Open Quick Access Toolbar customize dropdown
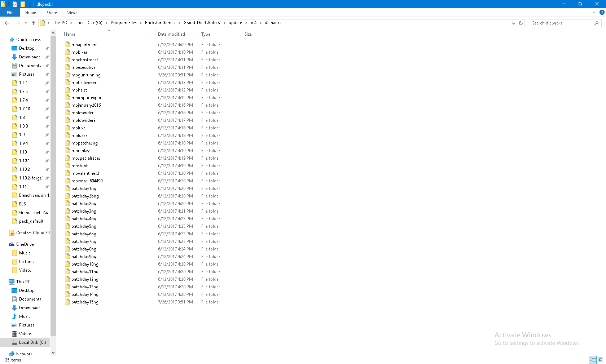The width and height of the screenshot is (606, 364). (30, 4)
